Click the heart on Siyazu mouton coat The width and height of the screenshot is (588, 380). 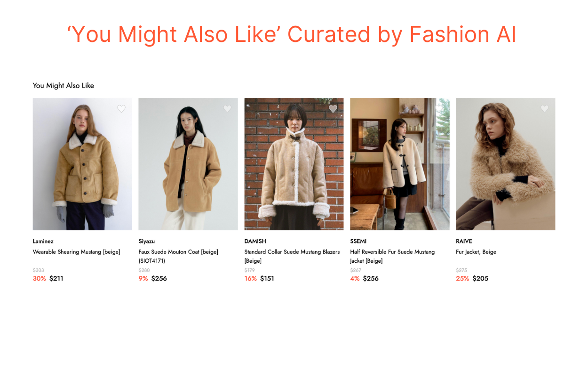[227, 109]
